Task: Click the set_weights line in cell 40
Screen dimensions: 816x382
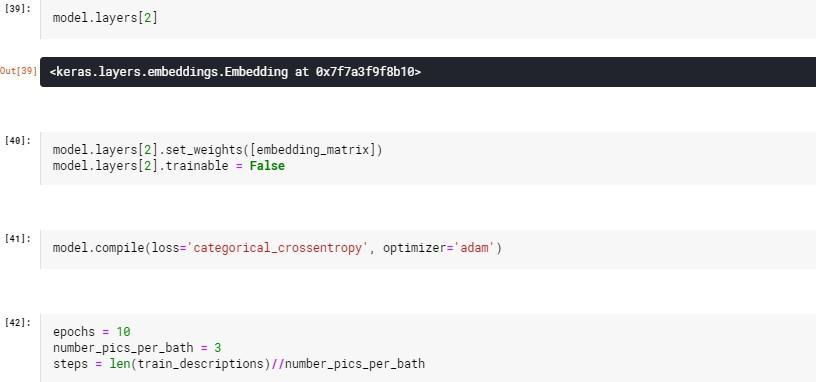Action: (x=218, y=150)
